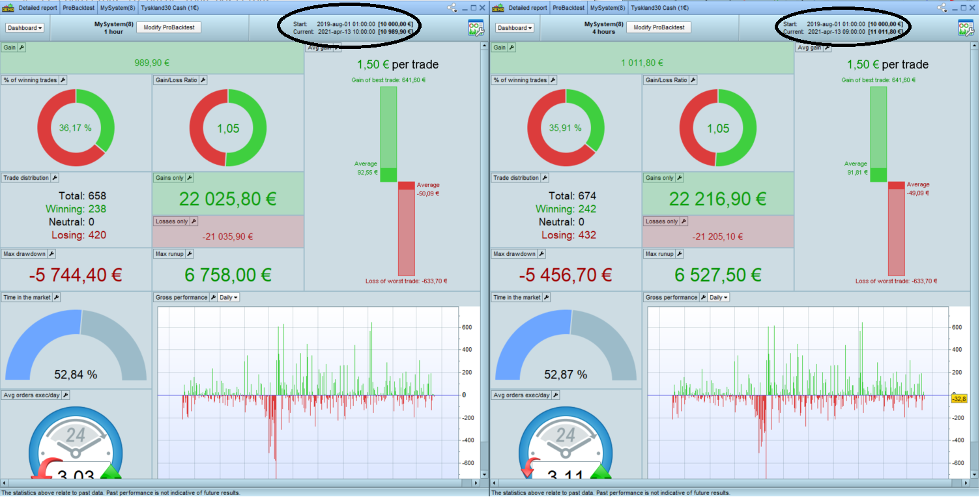This screenshot has width=980, height=497.
Task: Select MySystem(8) tab in 1 hour window
Action: pyautogui.click(x=117, y=8)
